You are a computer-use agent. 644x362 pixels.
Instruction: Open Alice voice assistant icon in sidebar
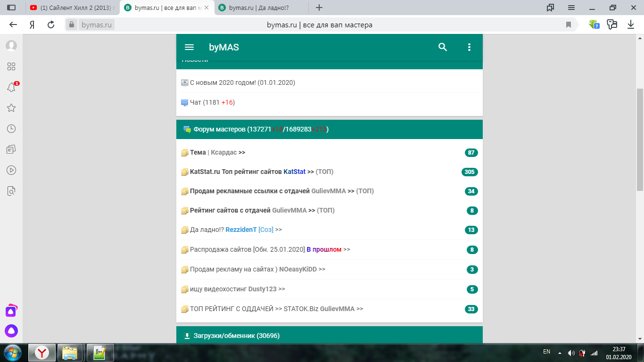point(11,331)
